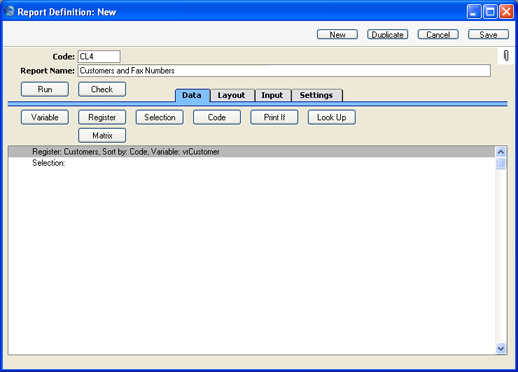Click the scroll down arrow
Image resolution: width=518 pixels, height=372 pixels.
click(x=501, y=349)
